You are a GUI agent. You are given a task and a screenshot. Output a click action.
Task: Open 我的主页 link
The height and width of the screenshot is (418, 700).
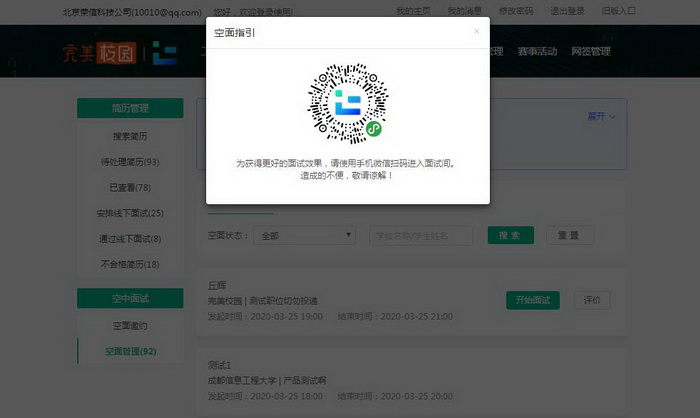coord(413,11)
